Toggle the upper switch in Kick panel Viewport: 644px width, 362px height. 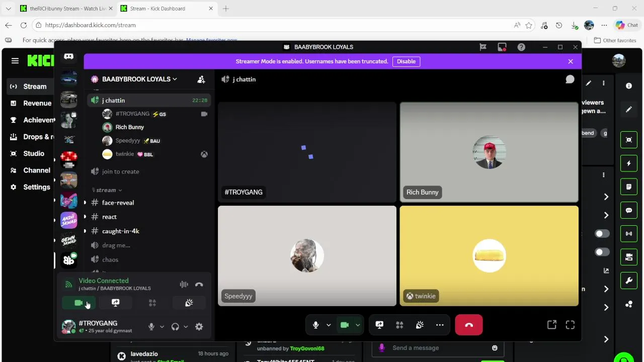coord(602,234)
